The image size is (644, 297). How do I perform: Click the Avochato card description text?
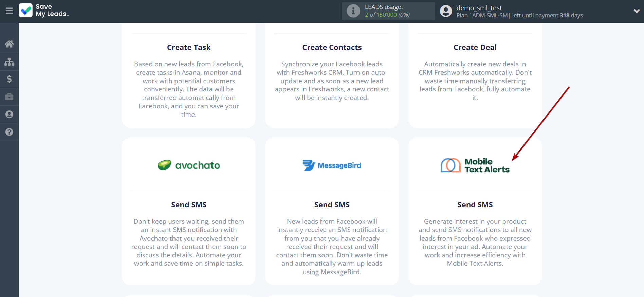[189, 242]
